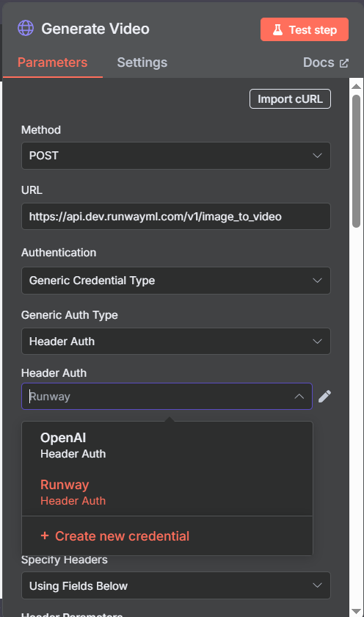The height and width of the screenshot is (617, 364).
Task: Click the flask icon in Test step
Action: (277, 29)
